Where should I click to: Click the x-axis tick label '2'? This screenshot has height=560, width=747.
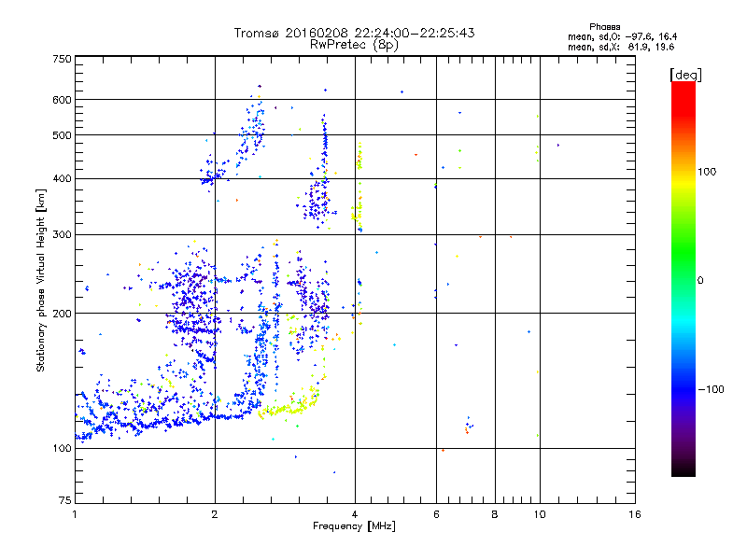tap(215, 514)
